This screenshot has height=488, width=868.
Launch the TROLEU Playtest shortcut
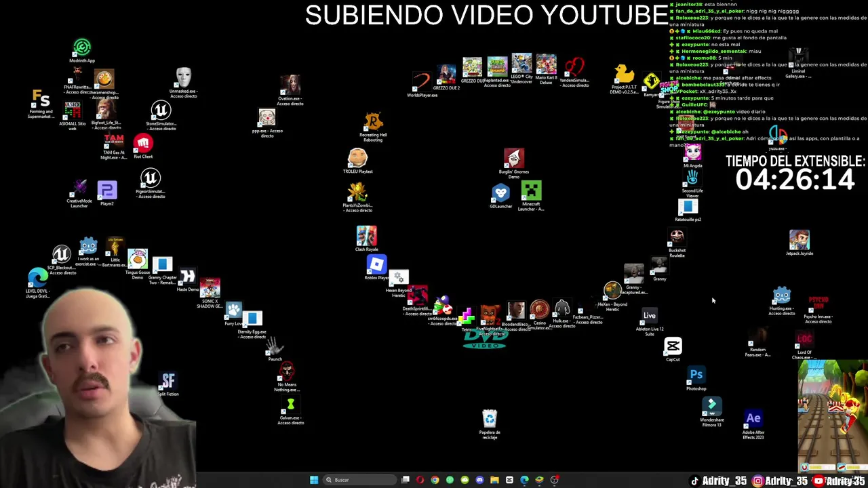[357, 161]
